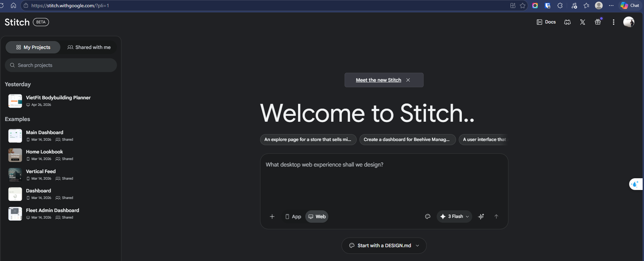Click the favorite star icon in address bar
This screenshot has height=261, width=644.
[523, 6]
